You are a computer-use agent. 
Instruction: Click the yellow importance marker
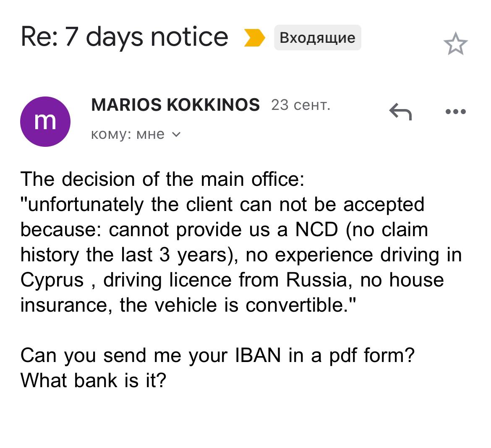(254, 38)
